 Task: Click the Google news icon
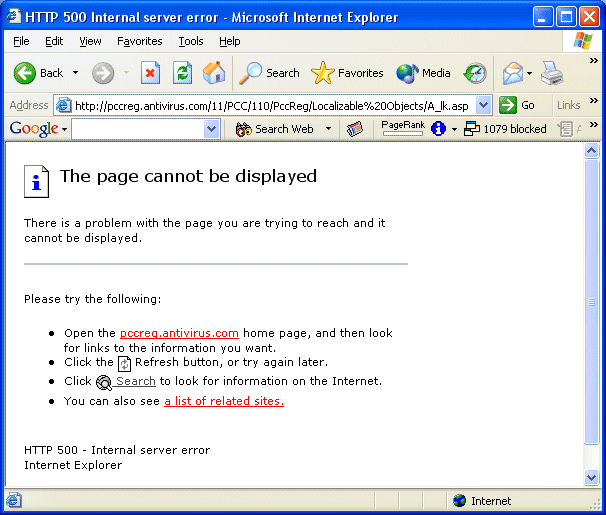tap(355, 129)
